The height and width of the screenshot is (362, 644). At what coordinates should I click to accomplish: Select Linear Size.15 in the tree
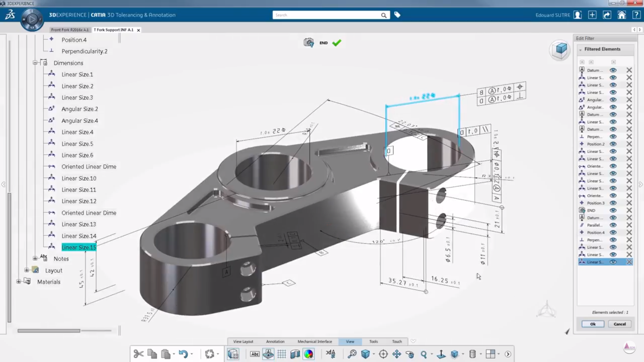pyautogui.click(x=79, y=247)
